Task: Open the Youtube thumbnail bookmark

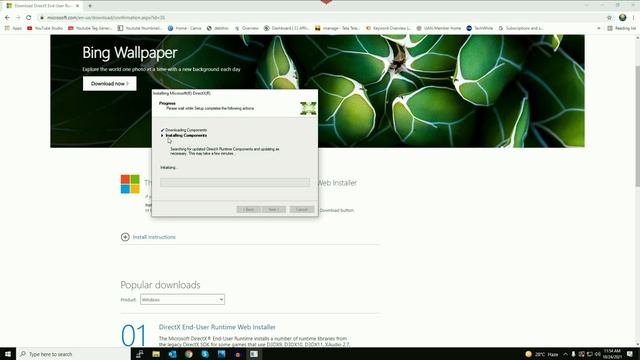Action: click(x=140, y=28)
